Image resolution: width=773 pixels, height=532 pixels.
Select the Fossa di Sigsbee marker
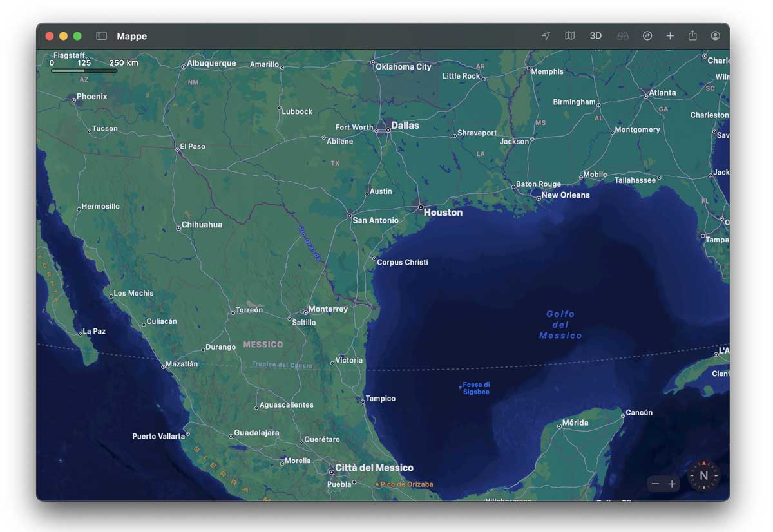click(x=475, y=388)
